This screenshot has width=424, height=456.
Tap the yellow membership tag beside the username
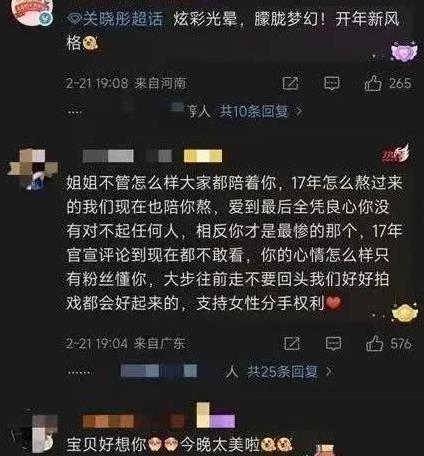(203, 156)
